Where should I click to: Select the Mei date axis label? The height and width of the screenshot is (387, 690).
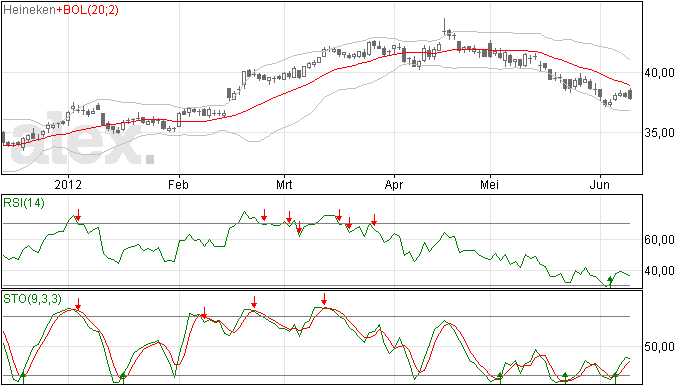[x=489, y=184]
